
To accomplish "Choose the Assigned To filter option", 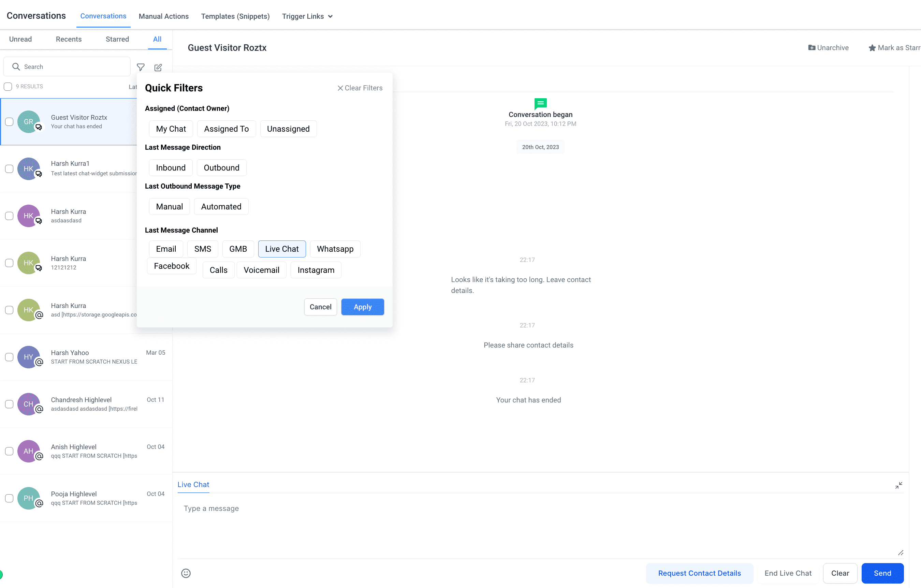I will click(x=226, y=129).
